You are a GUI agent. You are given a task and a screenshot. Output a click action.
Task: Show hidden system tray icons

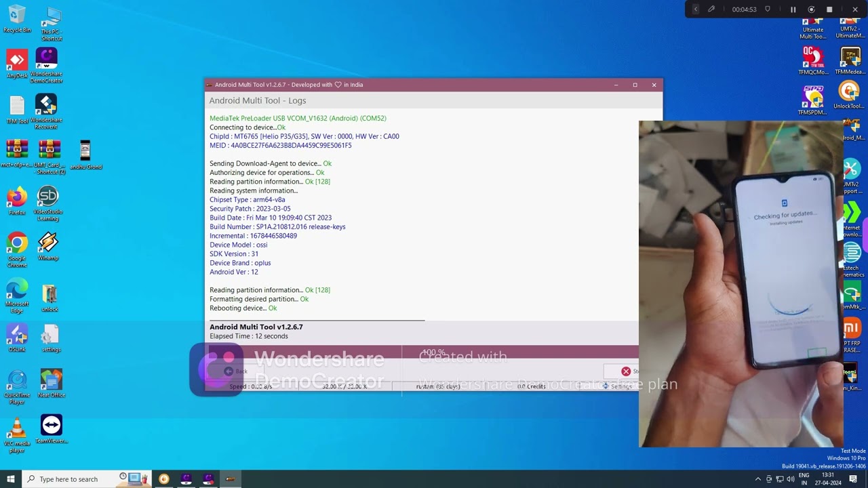point(758,479)
